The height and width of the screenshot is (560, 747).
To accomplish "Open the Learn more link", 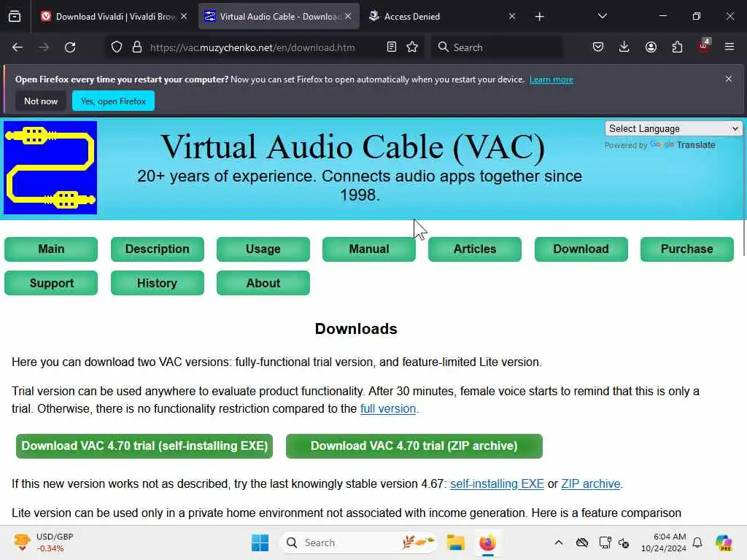I will pyautogui.click(x=551, y=79).
